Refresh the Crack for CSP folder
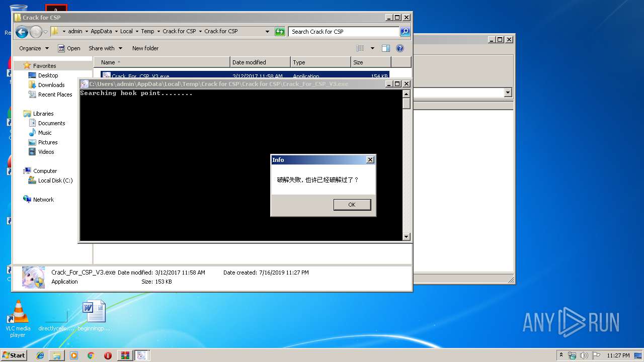Screen dimensions: 644x362 click(x=280, y=32)
